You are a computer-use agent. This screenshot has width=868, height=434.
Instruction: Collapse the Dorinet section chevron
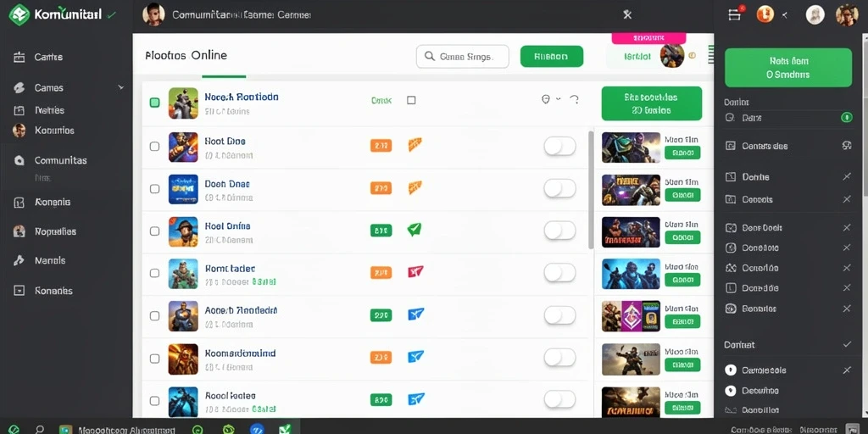847,344
